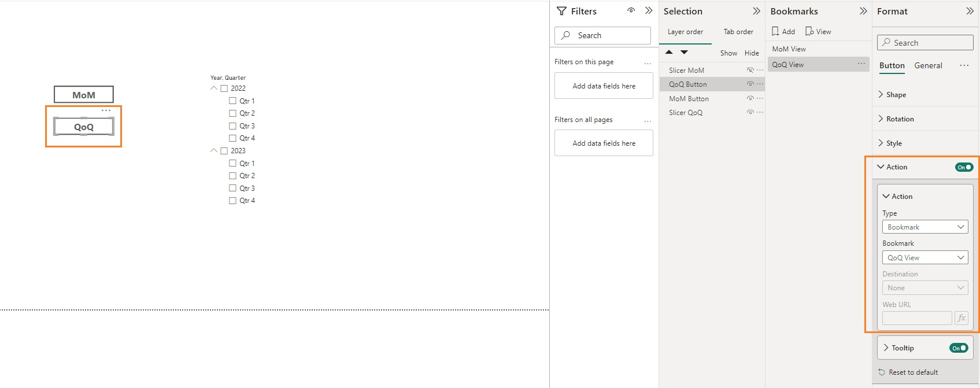This screenshot has height=388, width=980.
Task: Open more options for Slicer QoQ layer
Action: click(760, 112)
